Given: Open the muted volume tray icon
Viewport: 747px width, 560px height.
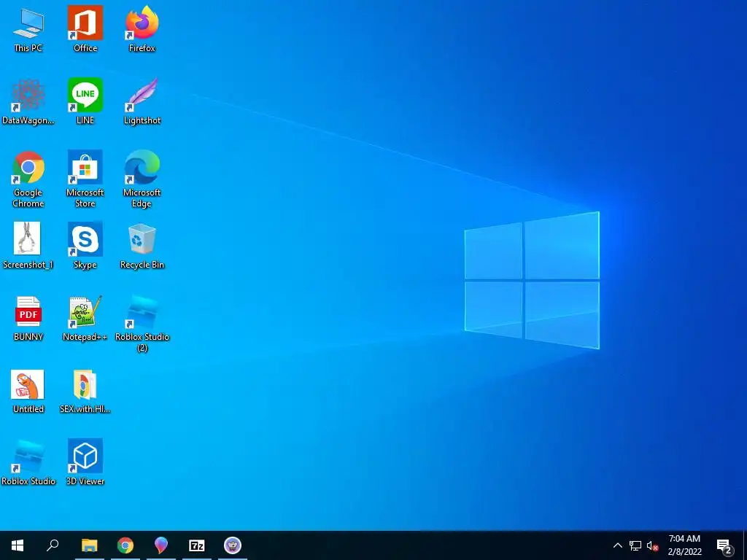Looking at the screenshot, I should 653,545.
